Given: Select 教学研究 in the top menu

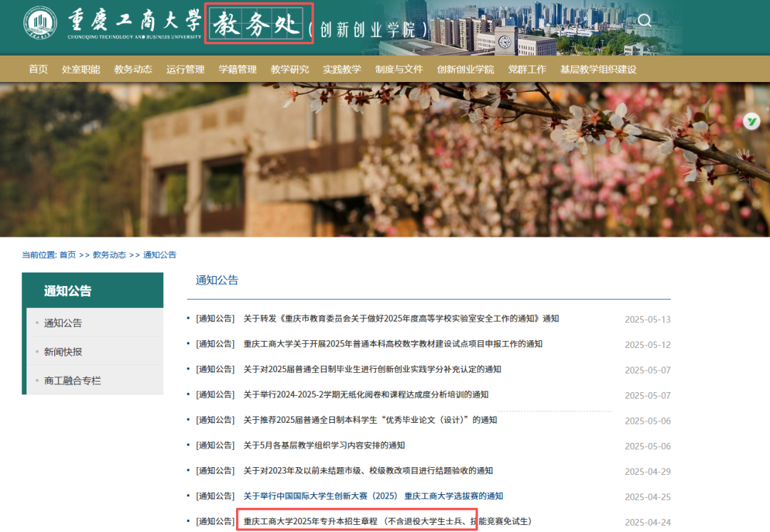Looking at the screenshot, I should point(289,69).
